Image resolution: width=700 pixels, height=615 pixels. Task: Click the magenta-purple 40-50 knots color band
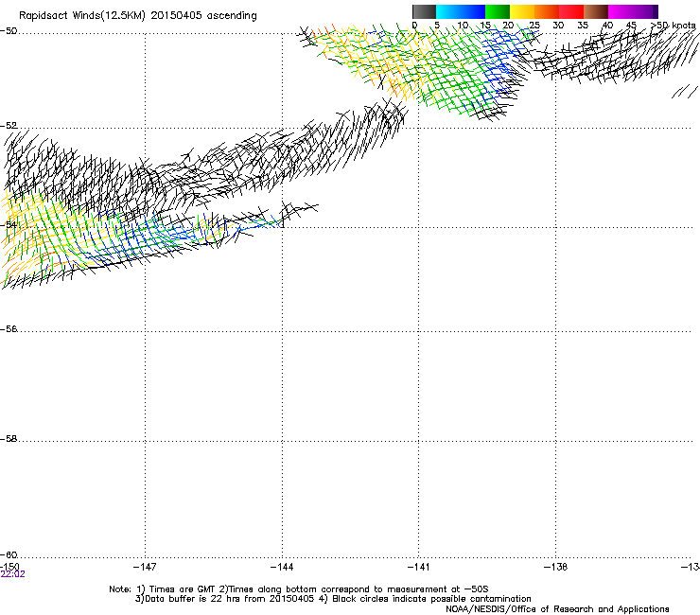[x=633, y=11]
